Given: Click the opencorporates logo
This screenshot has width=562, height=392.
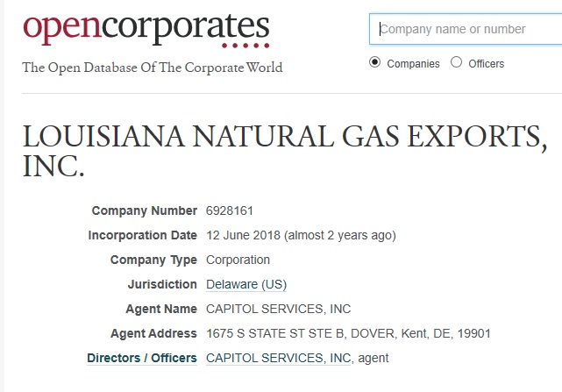Looking at the screenshot, I should point(146,26).
